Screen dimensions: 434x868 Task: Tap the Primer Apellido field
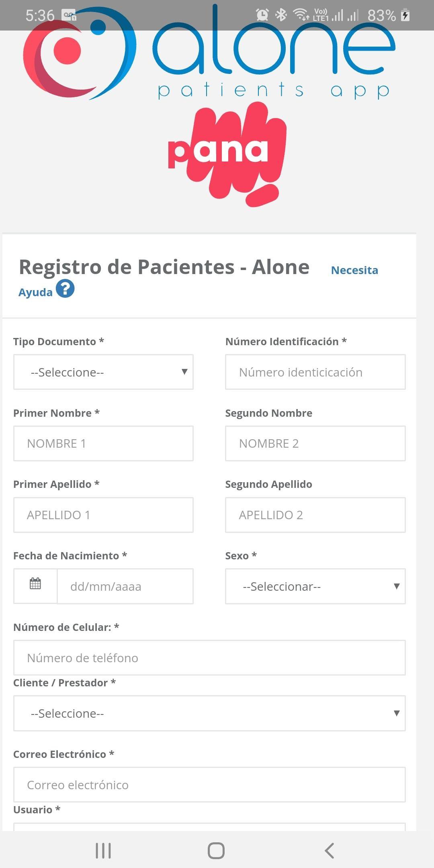[103, 515]
